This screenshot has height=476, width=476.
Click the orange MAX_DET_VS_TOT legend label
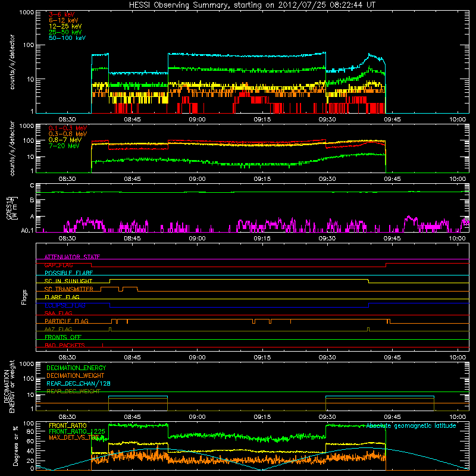(x=74, y=437)
